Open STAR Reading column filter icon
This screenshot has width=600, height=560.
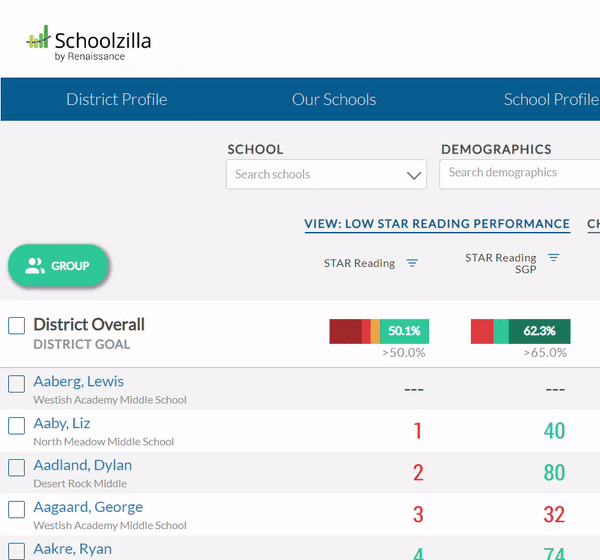[x=412, y=263]
